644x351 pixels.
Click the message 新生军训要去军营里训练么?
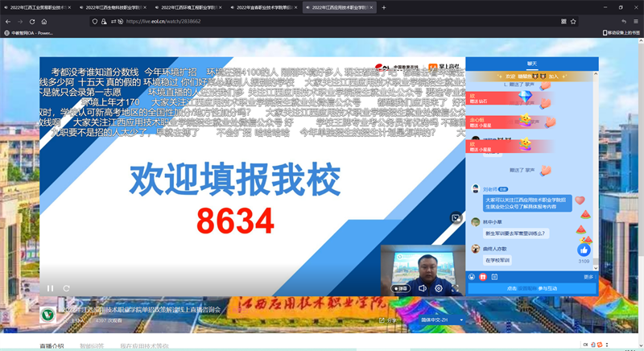[515, 233]
